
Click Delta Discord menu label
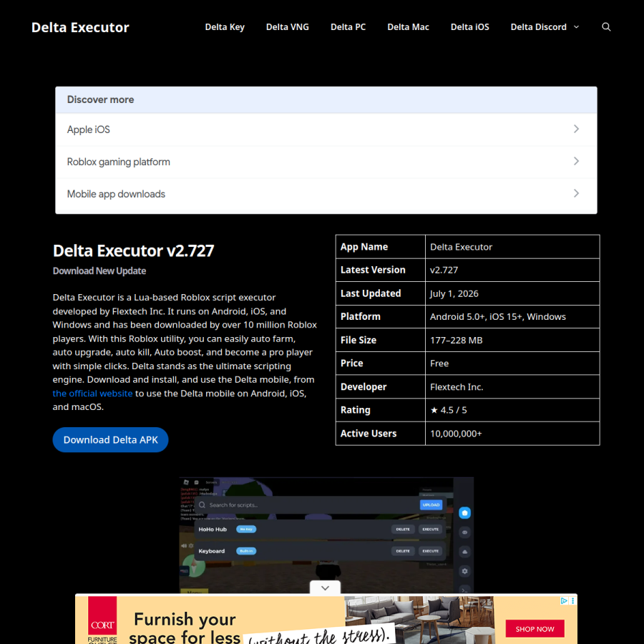click(x=538, y=27)
